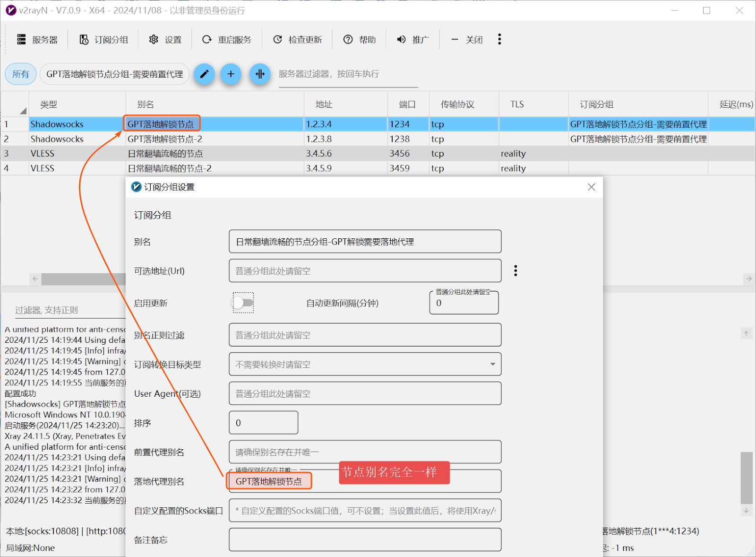This screenshot has height=557, width=756.
Task: Click the 推广 speaker icon
Action: [401, 40]
